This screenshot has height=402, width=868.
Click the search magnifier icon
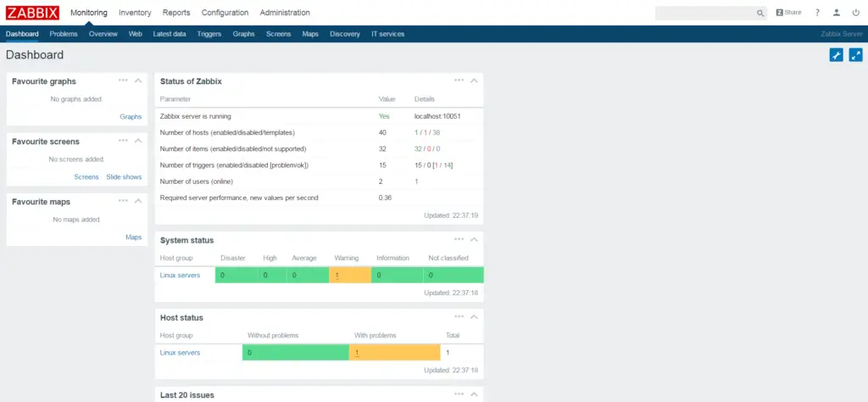tap(760, 14)
